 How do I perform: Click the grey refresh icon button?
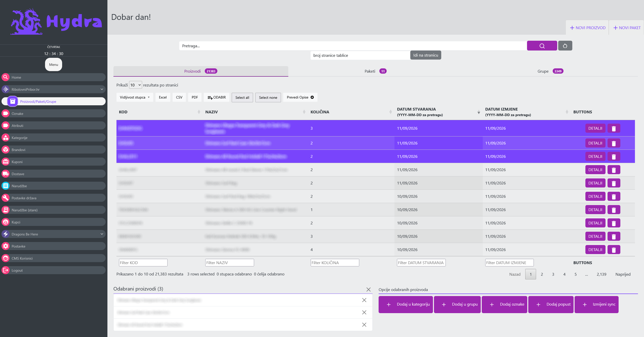(565, 46)
